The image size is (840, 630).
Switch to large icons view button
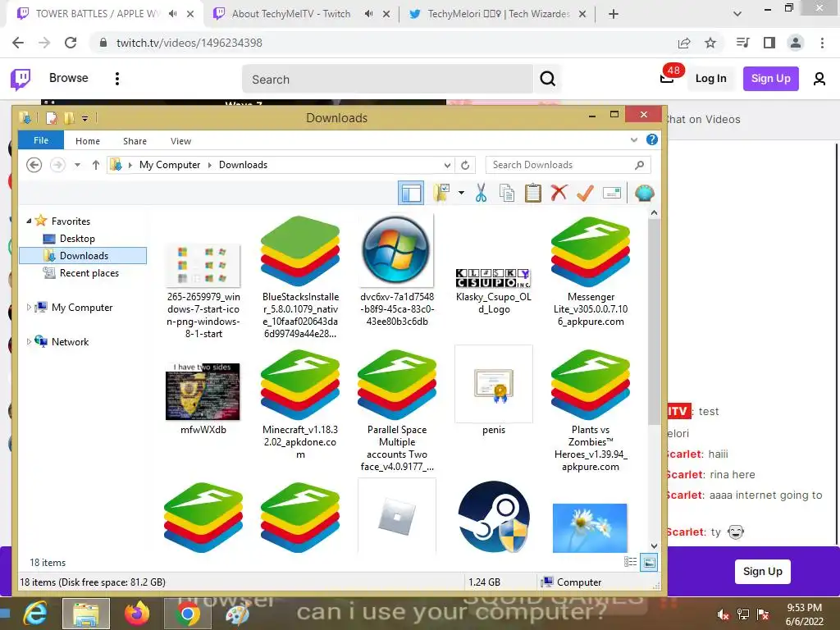[x=649, y=563]
